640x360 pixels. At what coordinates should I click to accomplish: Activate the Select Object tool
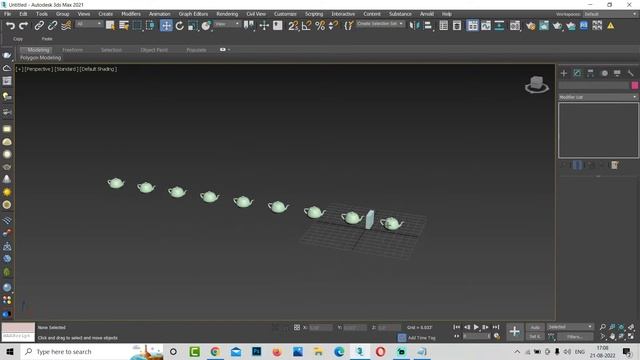[110, 26]
